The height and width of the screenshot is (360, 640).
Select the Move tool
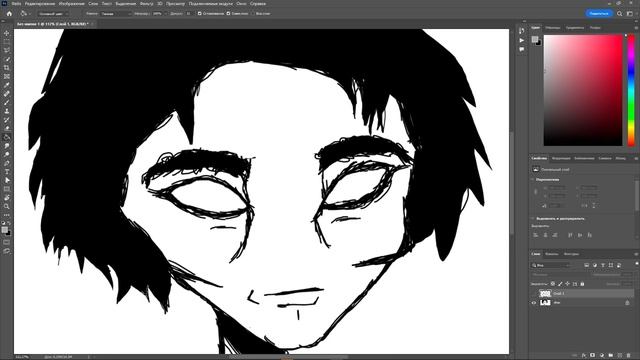(x=7, y=33)
